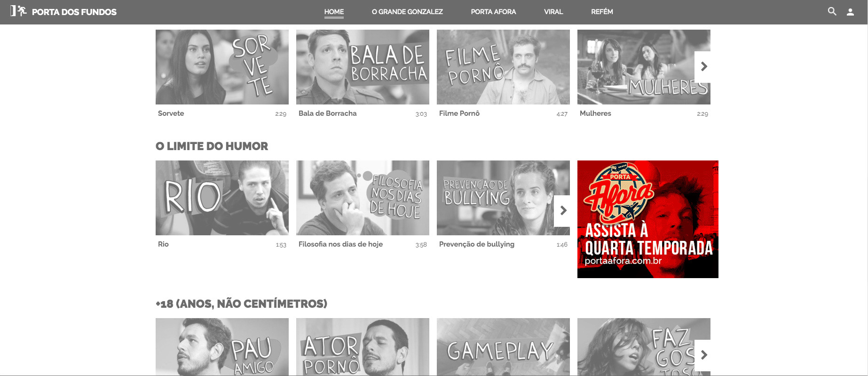Screen dimensions: 868x376
Task: Open Prevenção de bullying title link
Action: pos(476,244)
